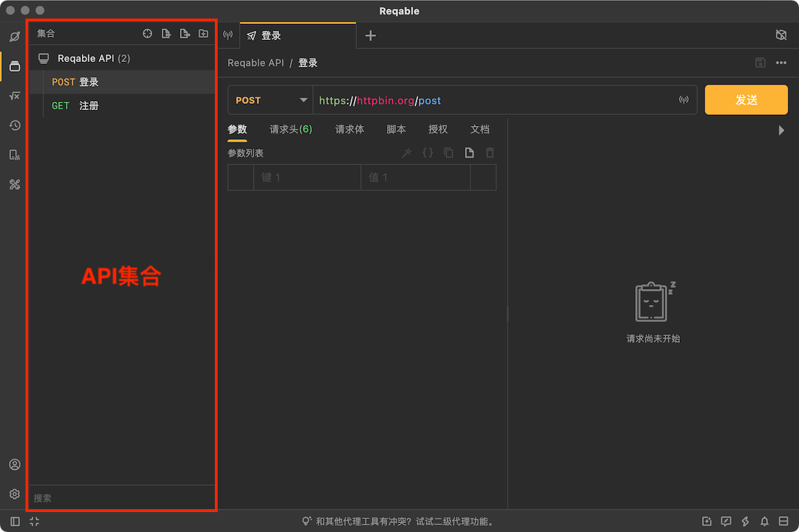Open the collections view in the sidebar
This screenshot has height=532, width=799.
pyautogui.click(x=14, y=66)
